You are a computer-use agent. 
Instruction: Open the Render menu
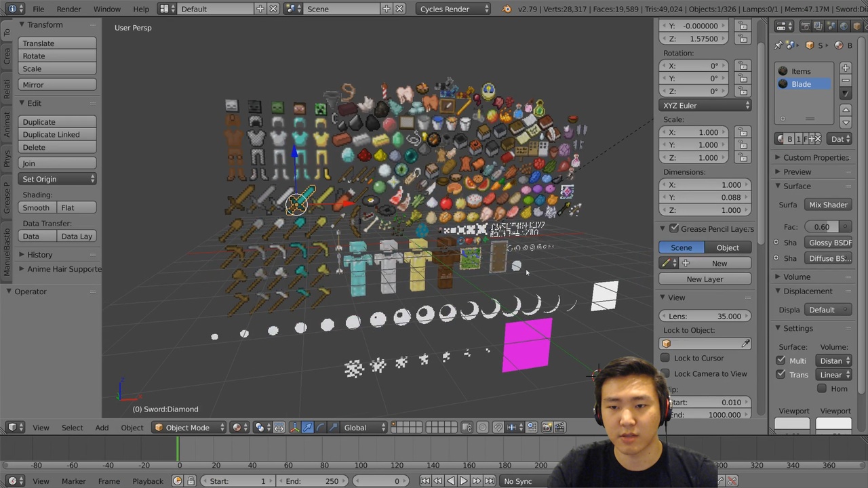coord(68,9)
